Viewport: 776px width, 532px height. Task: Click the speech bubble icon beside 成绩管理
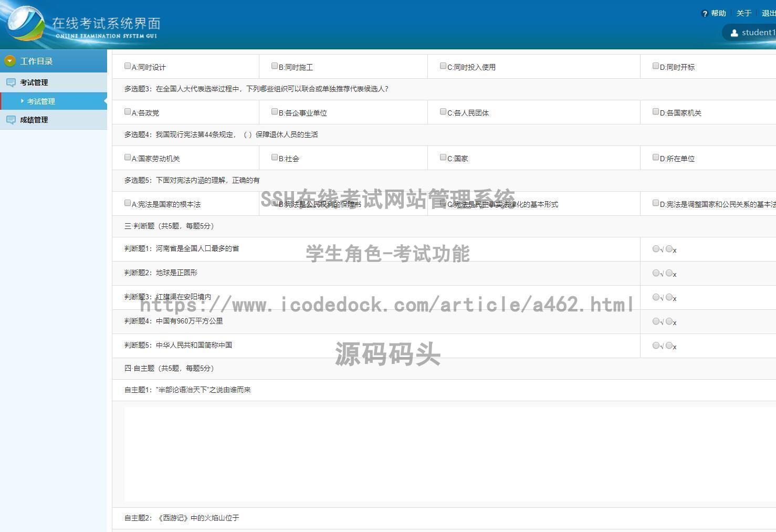tap(11, 120)
